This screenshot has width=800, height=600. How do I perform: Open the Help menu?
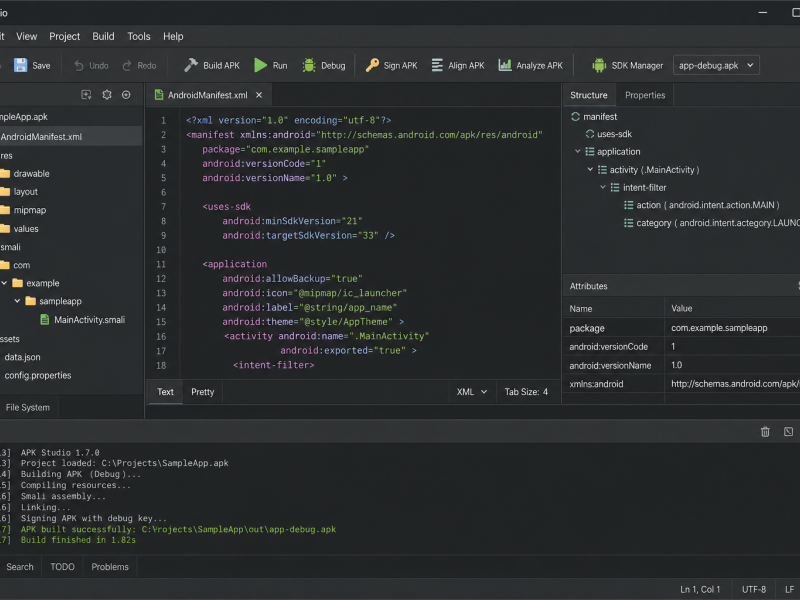tap(173, 36)
